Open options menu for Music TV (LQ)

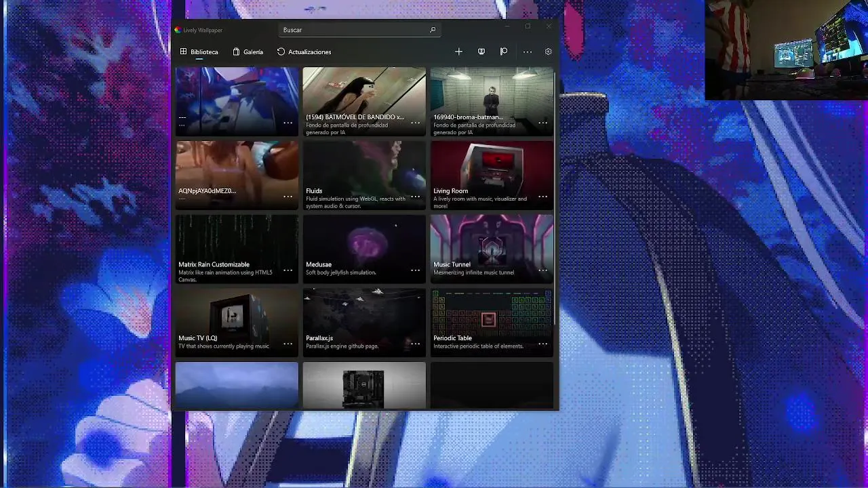coord(288,344)
